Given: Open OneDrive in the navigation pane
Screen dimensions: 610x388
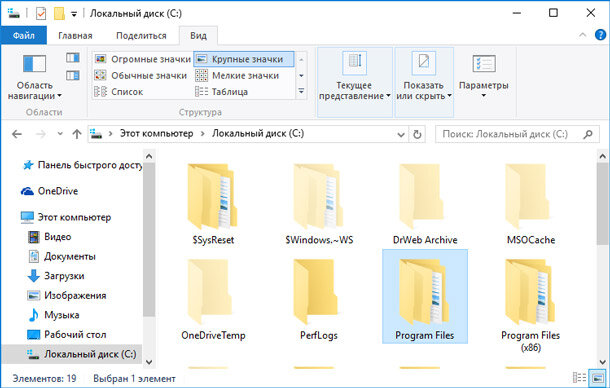Looking at the screenshot, I should click(x=49, y=191).
